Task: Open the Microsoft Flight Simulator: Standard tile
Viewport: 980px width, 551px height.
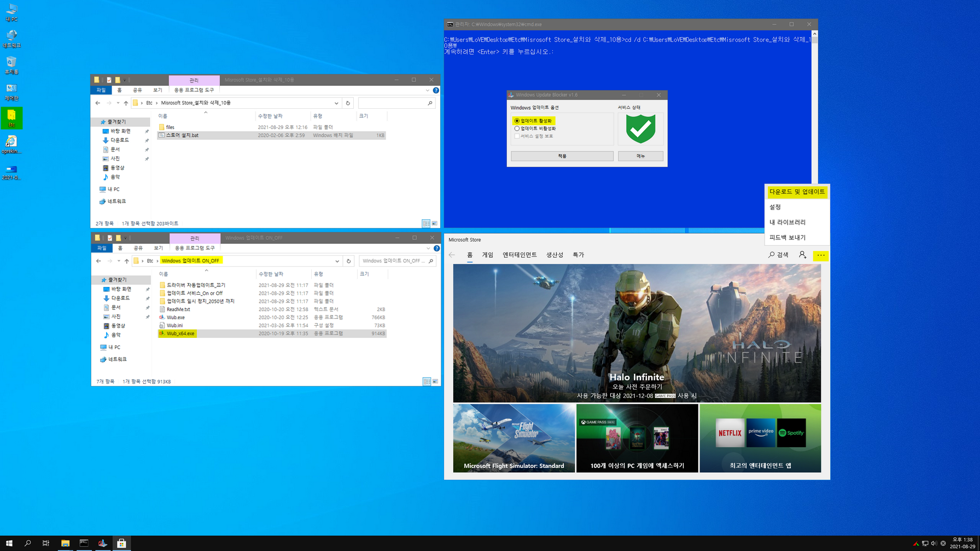Action: tap(514, 438)
